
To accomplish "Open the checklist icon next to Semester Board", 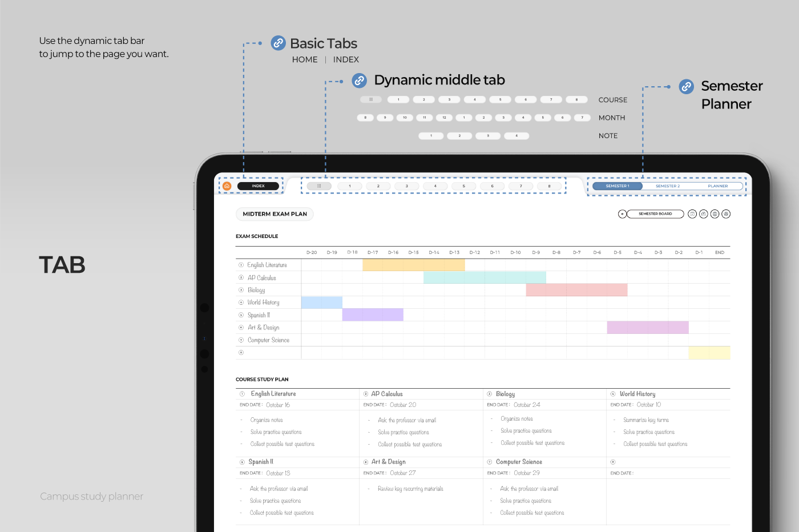I will [x=692, y=214].
